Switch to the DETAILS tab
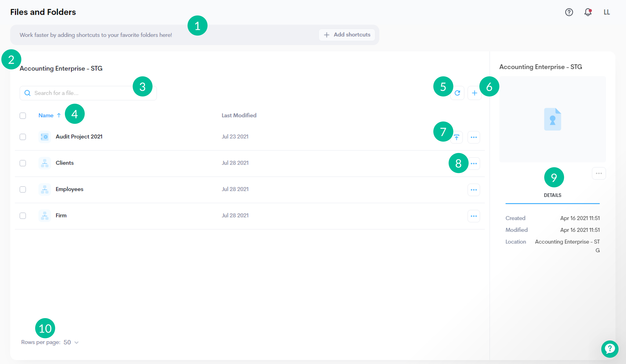The image size is (626, 364). 552,195
